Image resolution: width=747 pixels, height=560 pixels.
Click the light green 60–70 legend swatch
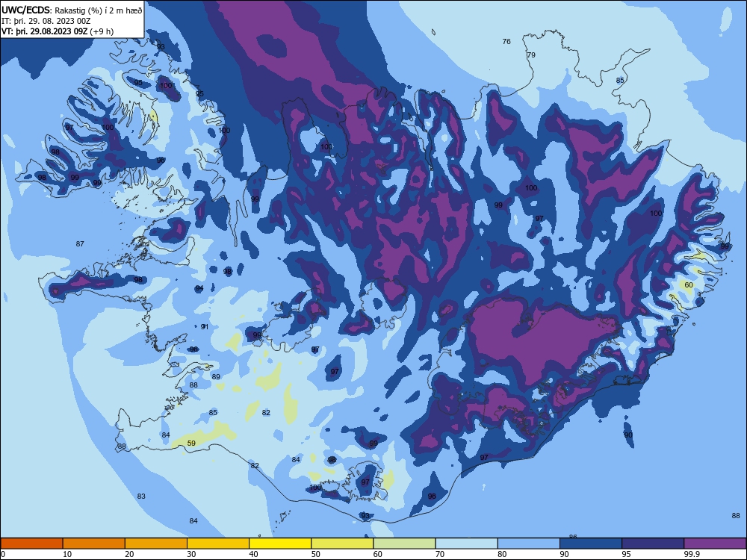(x=404, y=544)
